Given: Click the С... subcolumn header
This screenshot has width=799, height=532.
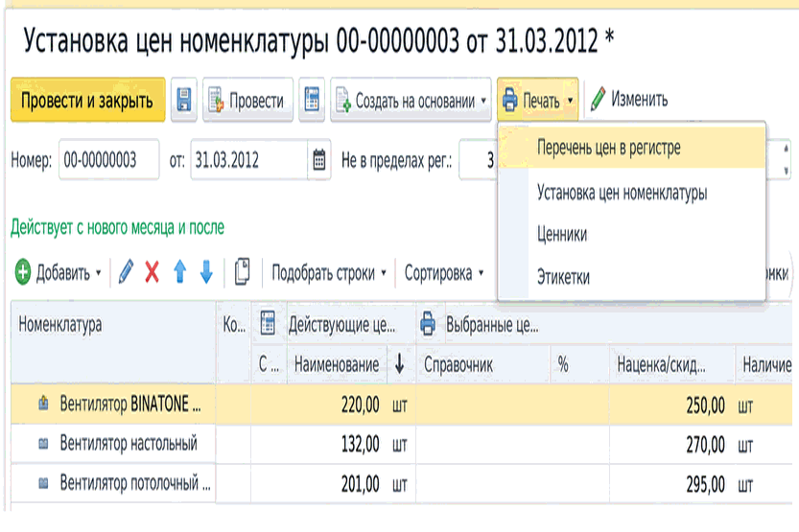Looking at the screenshot, I should pyautogui.click(x=269, y=364).
